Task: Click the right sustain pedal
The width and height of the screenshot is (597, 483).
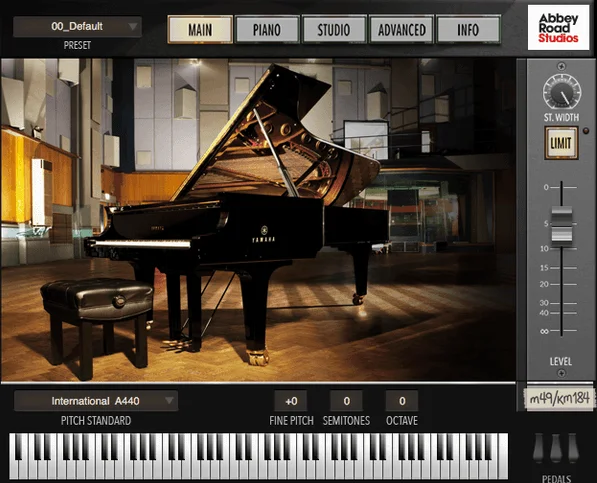Action: 573,448
